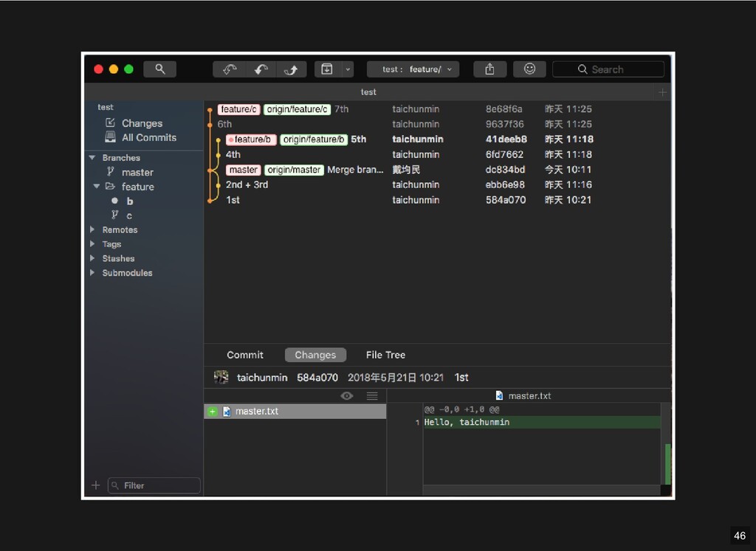Add a new tab with plus button
756x551 pixels.
click(662, 92)
